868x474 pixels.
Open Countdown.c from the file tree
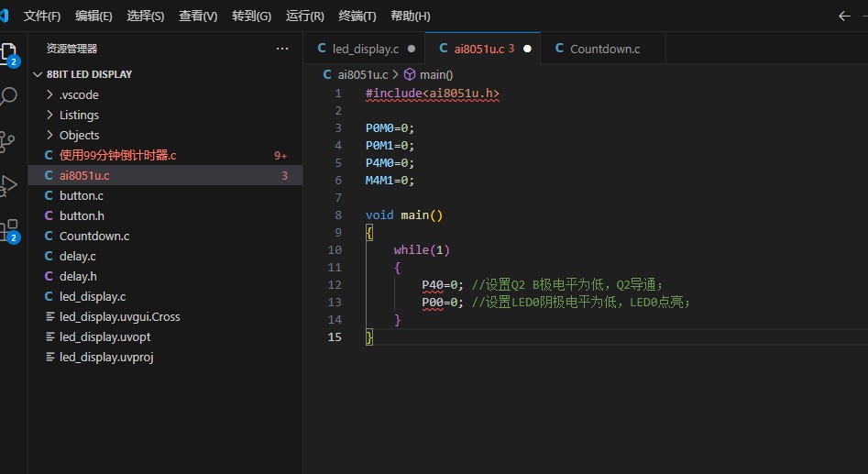point(166,236)
